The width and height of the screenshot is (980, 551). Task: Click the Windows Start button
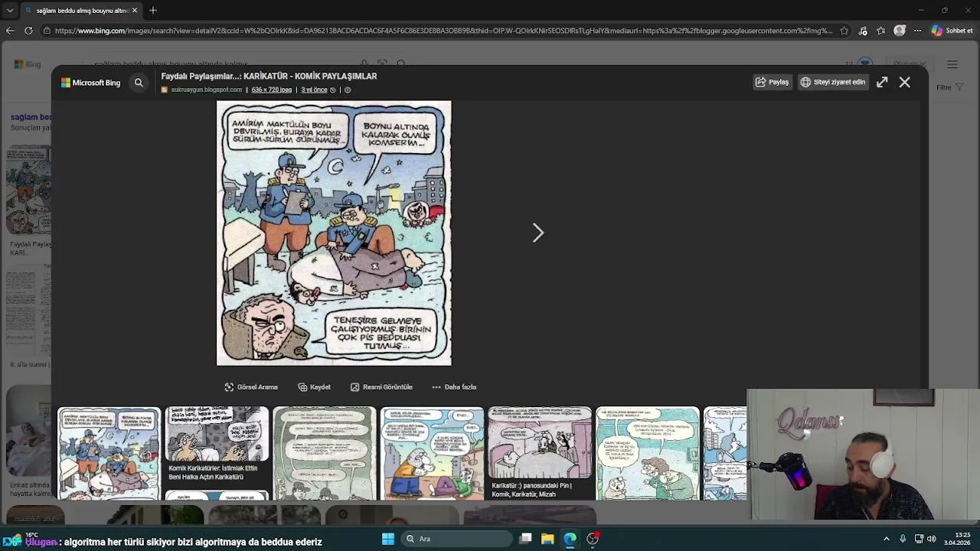(388, 539)
